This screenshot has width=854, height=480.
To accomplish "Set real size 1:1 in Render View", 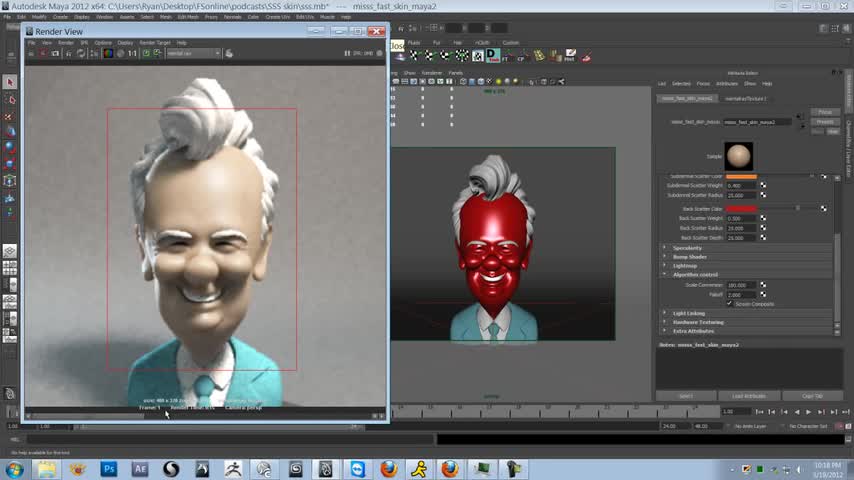I will pyautogui.click(x=132, y=53).
